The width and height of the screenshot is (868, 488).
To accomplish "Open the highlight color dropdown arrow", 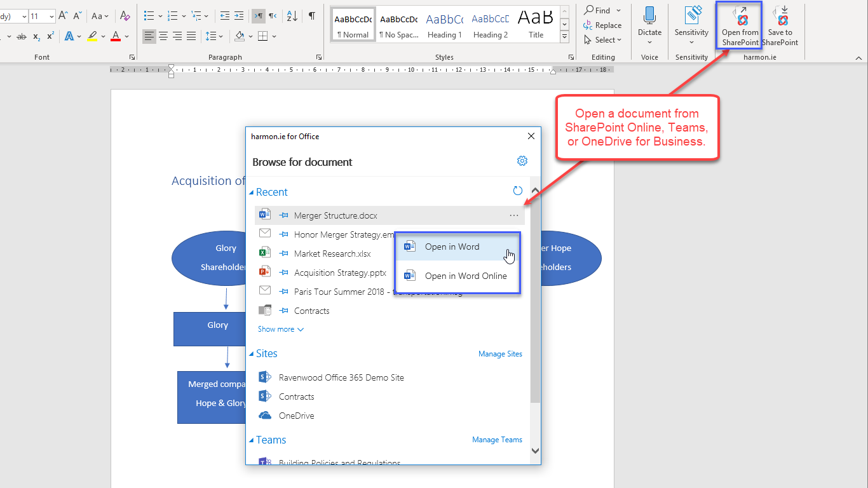I will pos(102,37).
